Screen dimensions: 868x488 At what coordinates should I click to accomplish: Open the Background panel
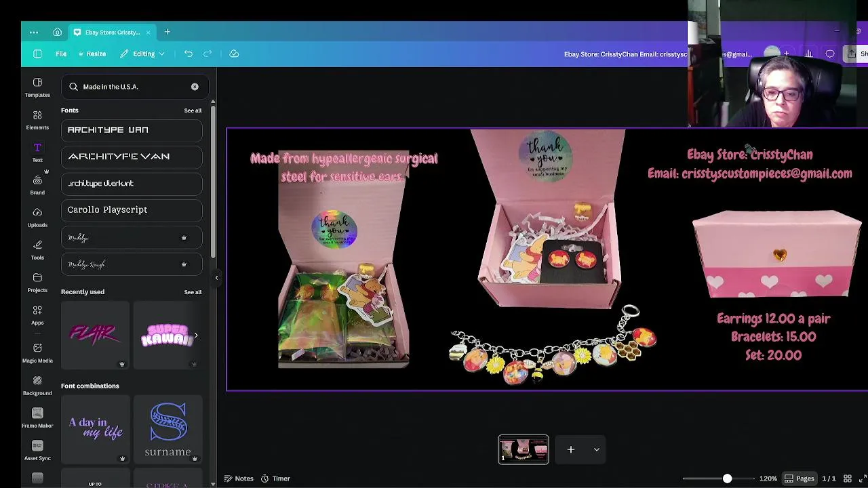(x=37, y=386)
